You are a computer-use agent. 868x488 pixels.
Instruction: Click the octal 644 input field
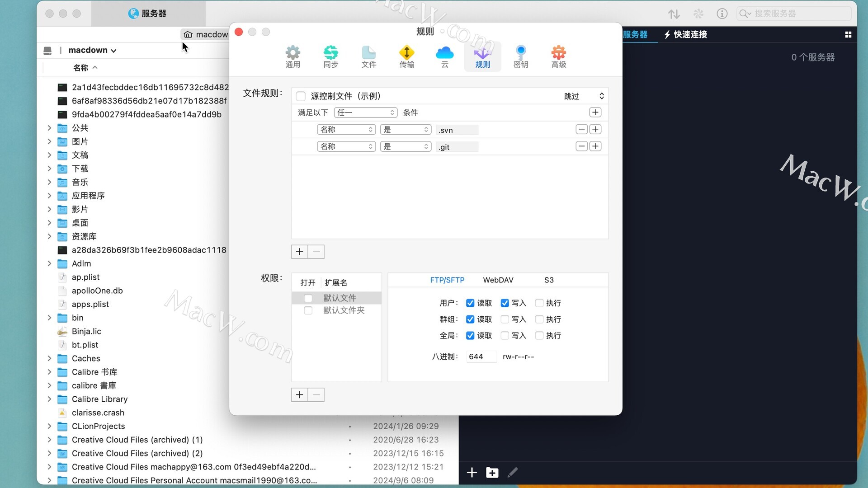point(481,357)
